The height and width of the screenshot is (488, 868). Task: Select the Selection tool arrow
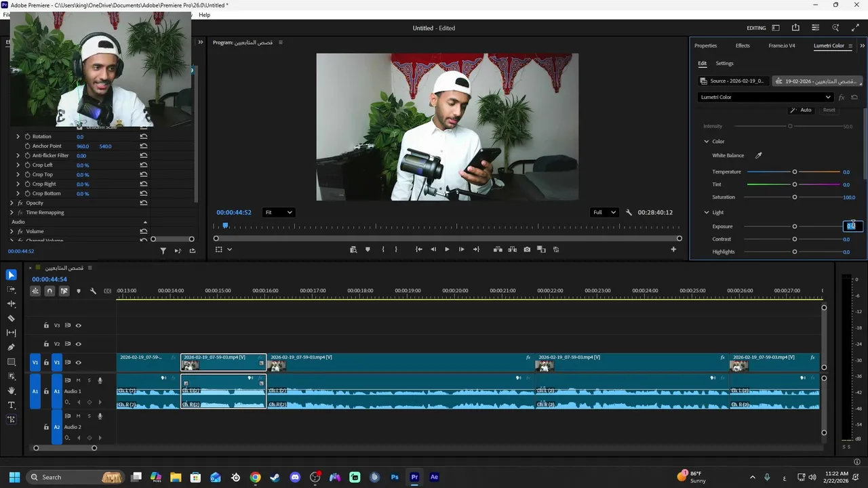click(x=11, y=274)
